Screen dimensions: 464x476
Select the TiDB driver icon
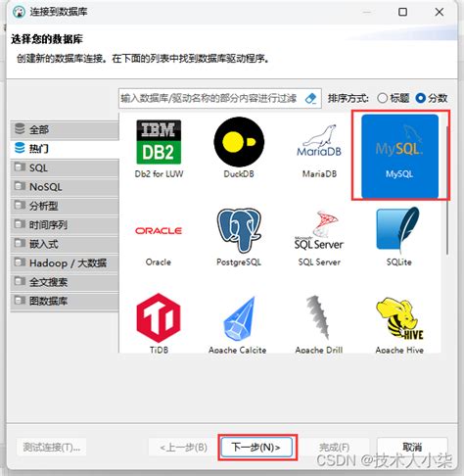click(159, 317)
